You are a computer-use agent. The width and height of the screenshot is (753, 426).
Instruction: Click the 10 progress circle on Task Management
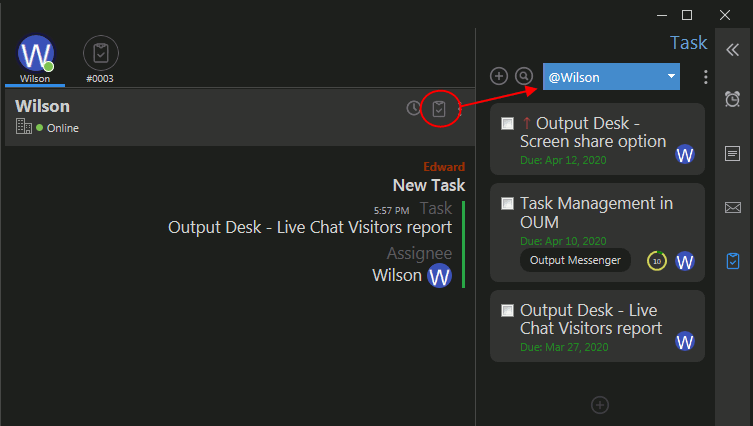pos(657,261)
